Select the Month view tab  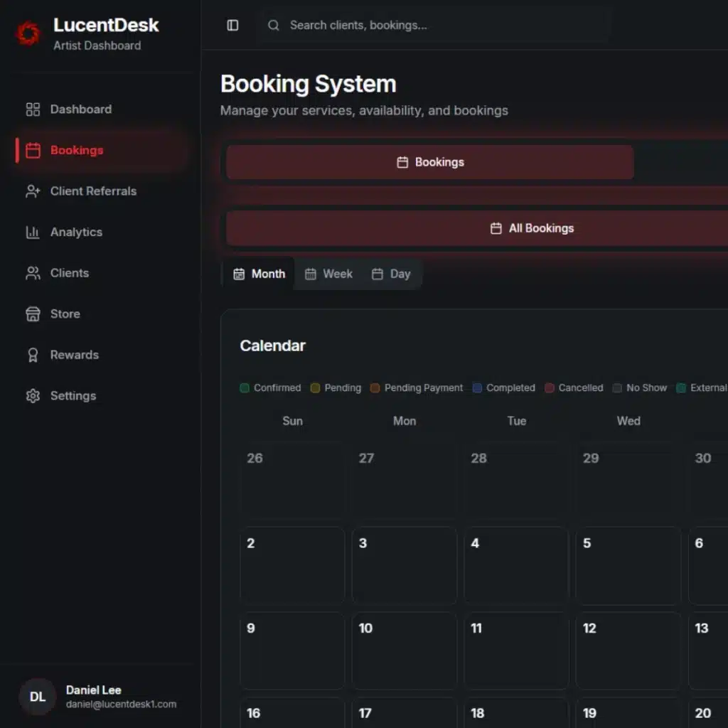pos(259,274)
